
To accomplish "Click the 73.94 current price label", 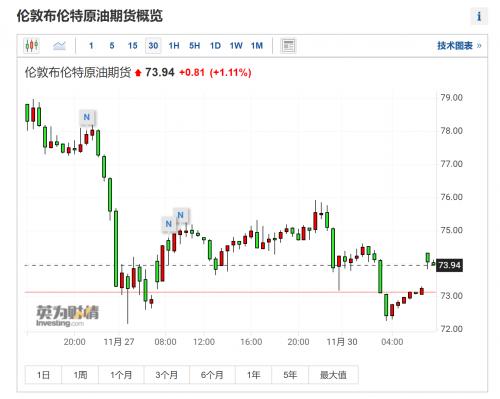I will click(x=449, y=265).
